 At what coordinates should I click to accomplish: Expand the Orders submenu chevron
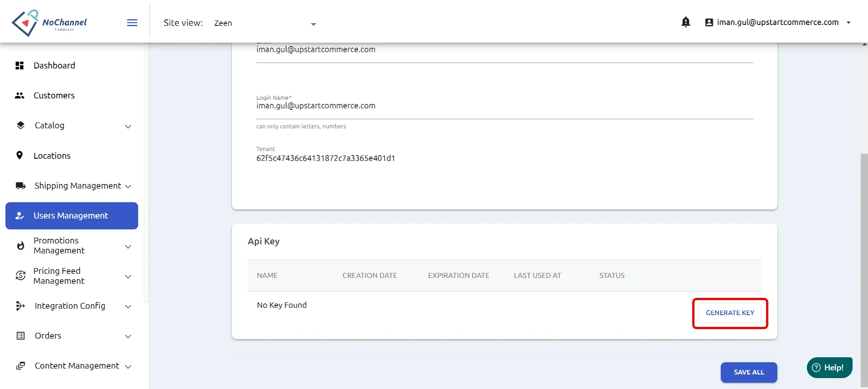tap(128, 336)
